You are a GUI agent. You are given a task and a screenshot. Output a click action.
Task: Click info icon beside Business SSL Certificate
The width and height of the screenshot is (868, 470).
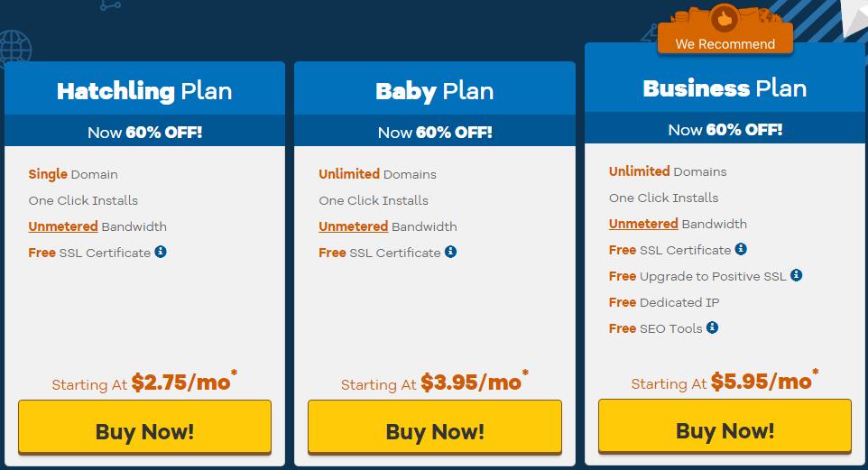(x=741, y=249)
